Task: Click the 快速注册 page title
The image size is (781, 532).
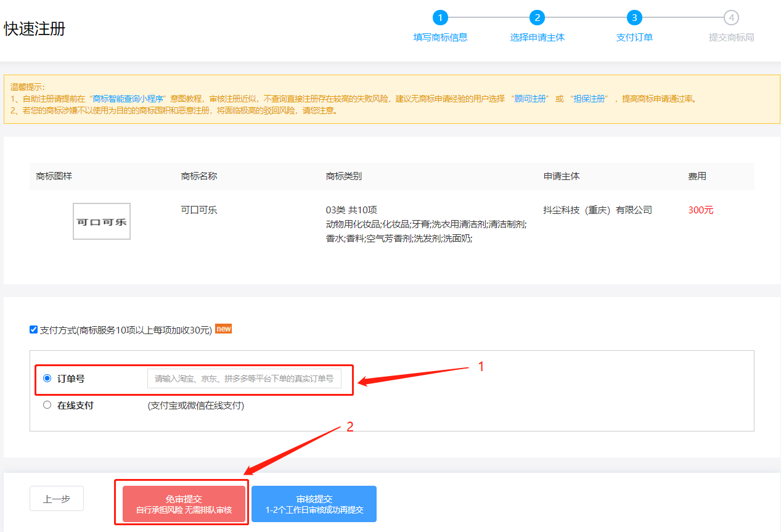Action: pyautogui.click(x=35, y=29)
